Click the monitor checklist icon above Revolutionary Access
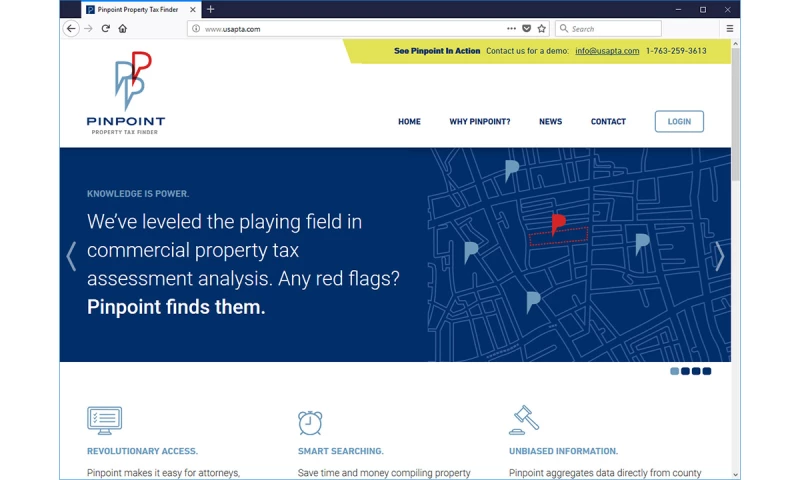 (x=105, y=421)
